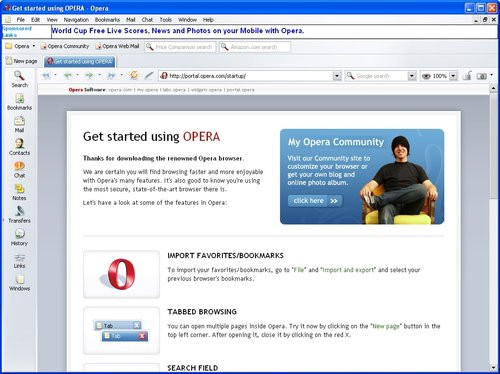Open the Bookmarks menu
500x374 pixels.
[107, 20]
